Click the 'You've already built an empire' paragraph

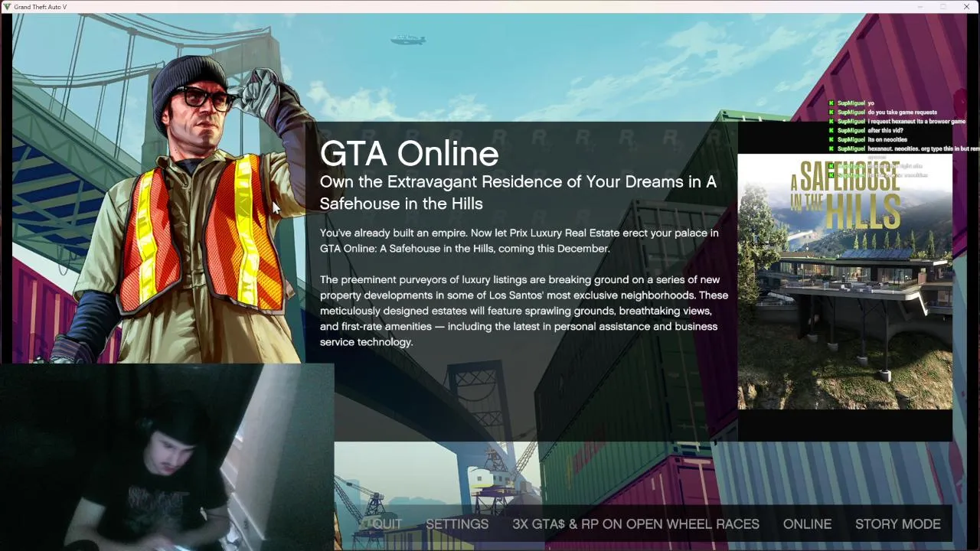tap(519, 240)
